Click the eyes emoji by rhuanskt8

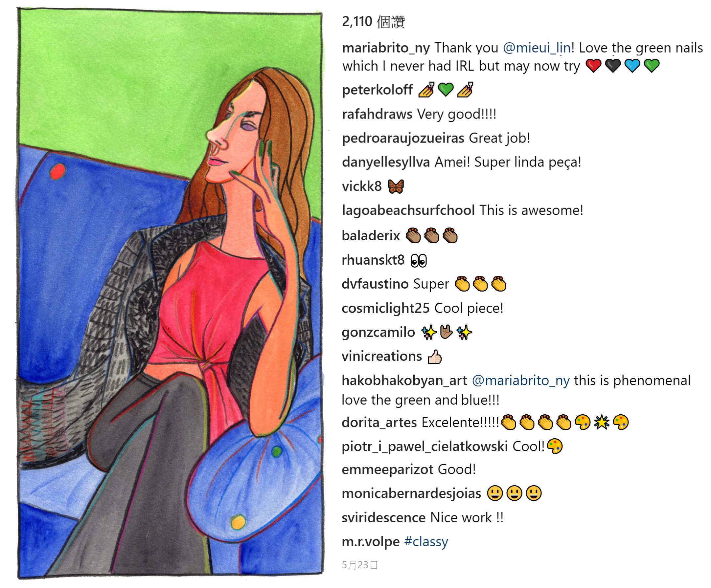tap(419, 260)
